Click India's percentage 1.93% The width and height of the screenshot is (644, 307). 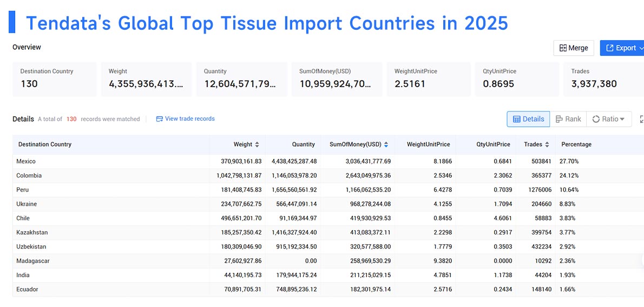click(568, 275)
